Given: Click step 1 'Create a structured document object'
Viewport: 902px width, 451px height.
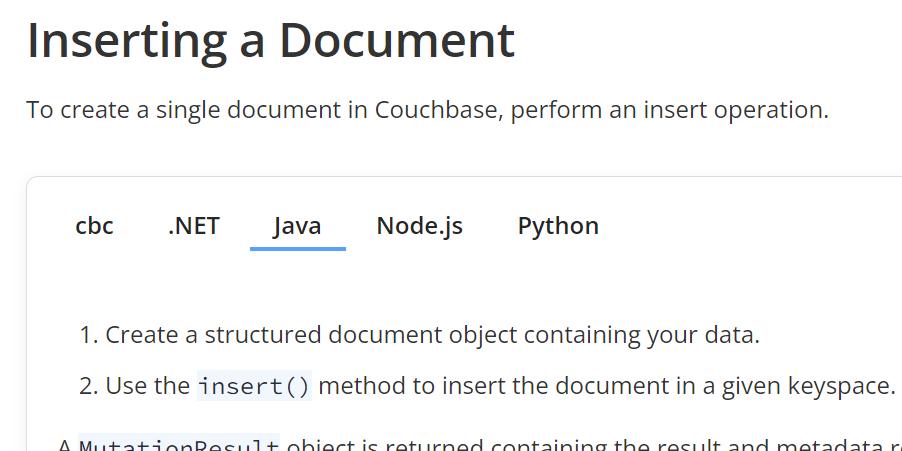Looking at the screenshot, I should 433,335.
